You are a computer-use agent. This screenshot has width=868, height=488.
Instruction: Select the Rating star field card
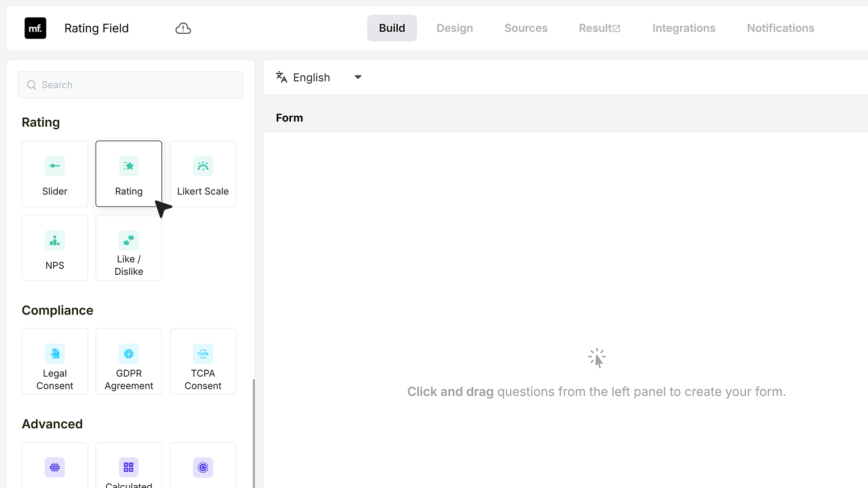coord(129,174)
